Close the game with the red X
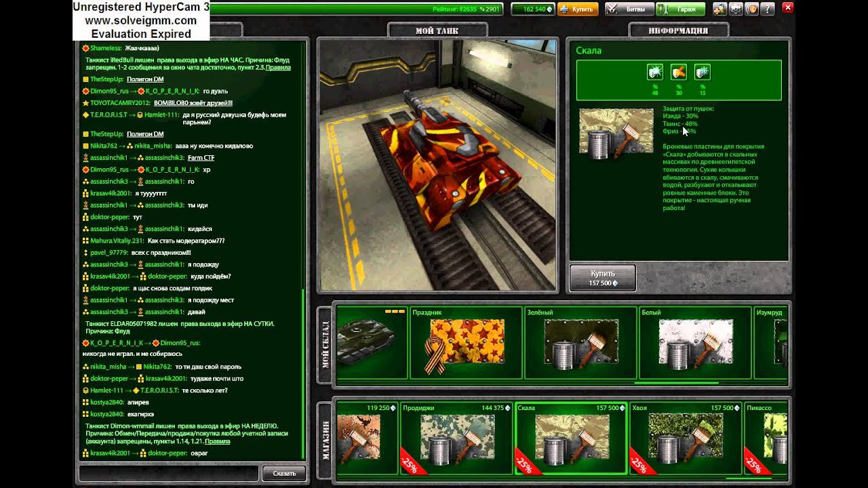Image resolution: width=868 pixels, height=488 pixels. [x=787, y=7]
